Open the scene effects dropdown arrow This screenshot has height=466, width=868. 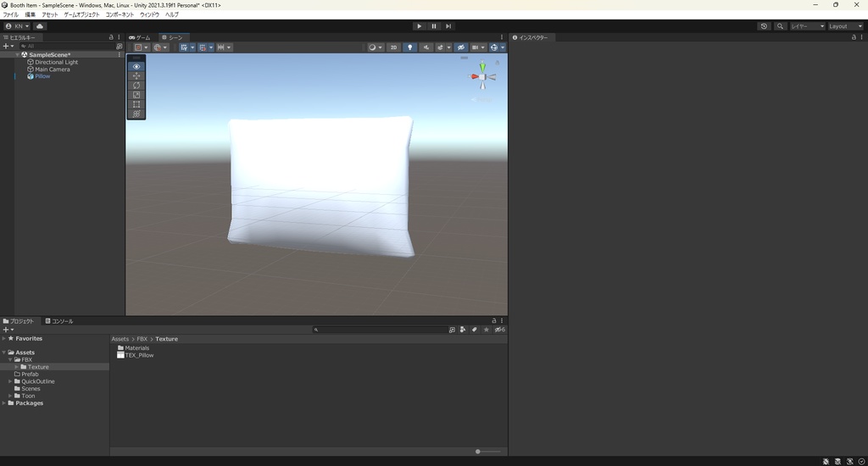pyautogui.click(x=449, y=47)
